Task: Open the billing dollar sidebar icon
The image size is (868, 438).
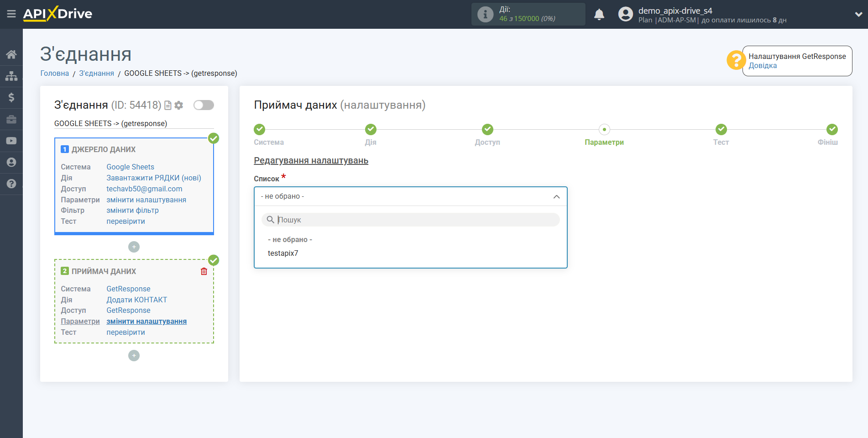Action: pos(11,97)
